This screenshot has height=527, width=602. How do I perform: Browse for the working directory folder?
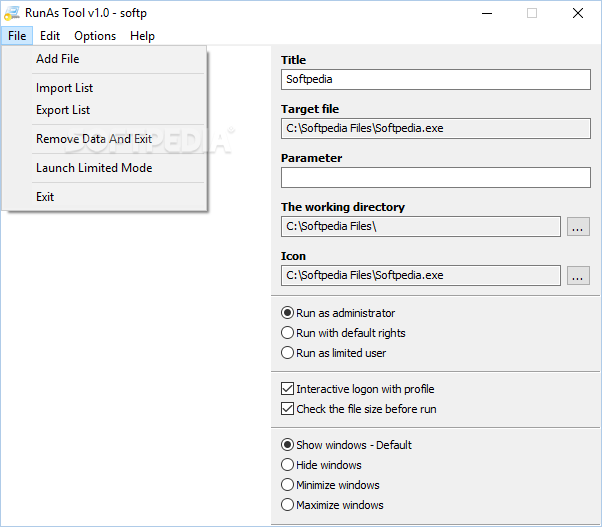578,226
